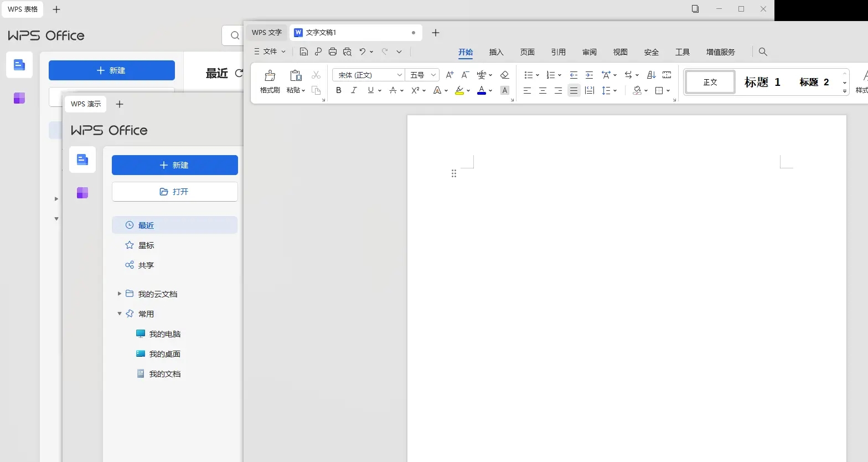Apply the yellow text highlight color
Screen dimensions: 868x462
point(459,90)
